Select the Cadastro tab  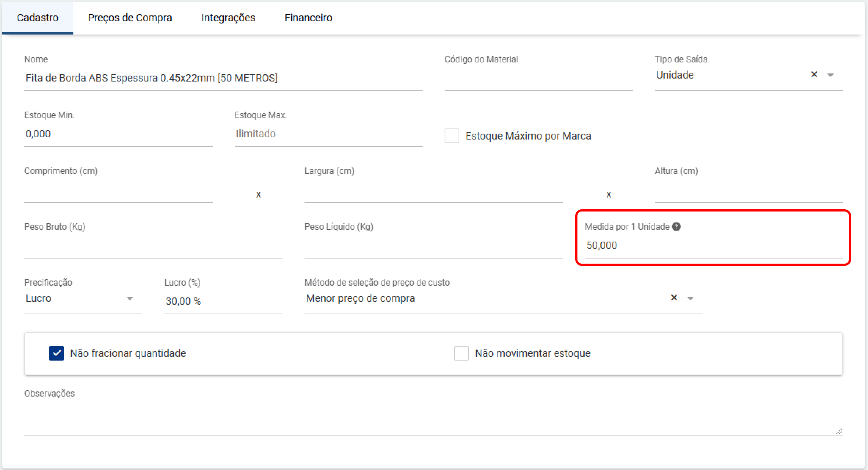coord(37,18)
